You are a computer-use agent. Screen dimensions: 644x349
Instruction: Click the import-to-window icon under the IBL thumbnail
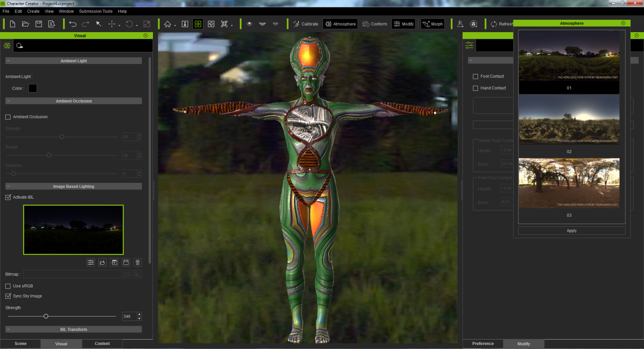click(114, 263)
